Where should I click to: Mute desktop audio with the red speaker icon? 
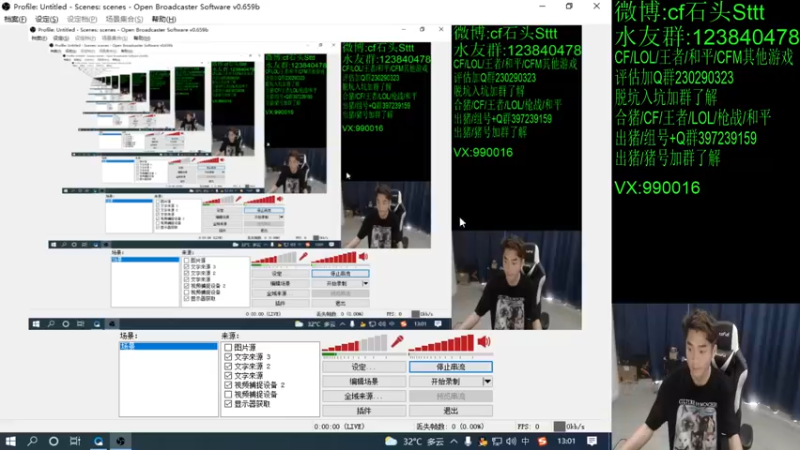click(484, 341)
